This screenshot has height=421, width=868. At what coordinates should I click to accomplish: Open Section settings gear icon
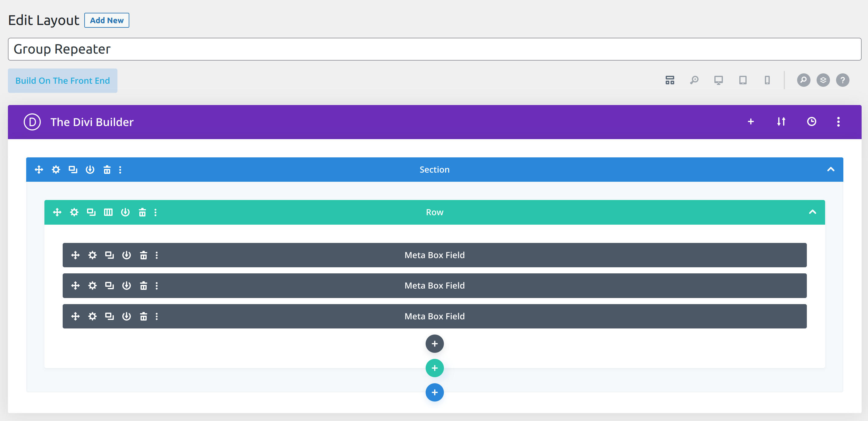pyautogui.click(x=56, y=170)
